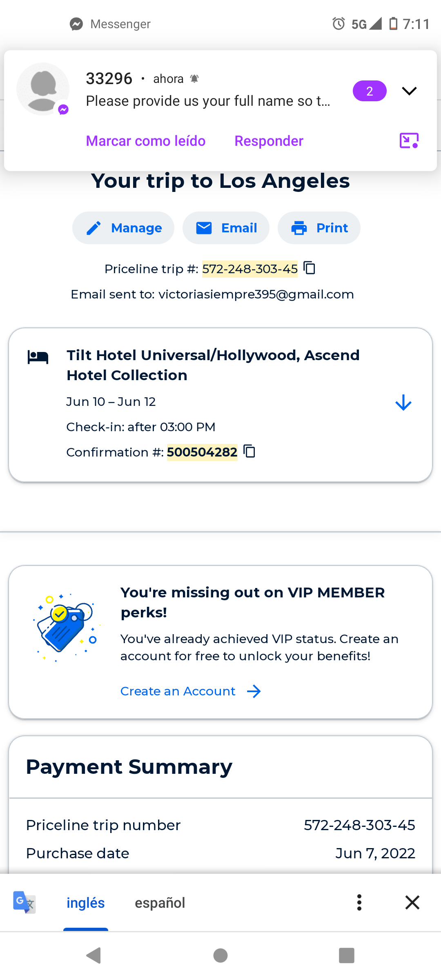Tap the Google Translate icon

(x=24, y=902)
